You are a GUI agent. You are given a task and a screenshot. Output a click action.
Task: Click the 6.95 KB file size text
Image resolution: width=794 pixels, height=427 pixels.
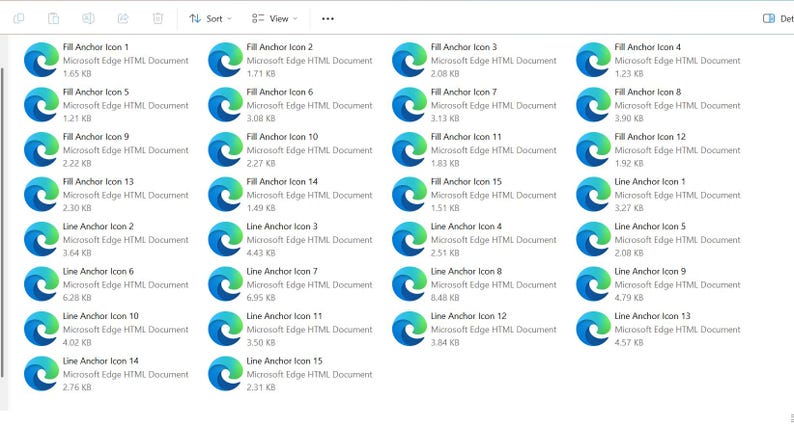point(261,298)
